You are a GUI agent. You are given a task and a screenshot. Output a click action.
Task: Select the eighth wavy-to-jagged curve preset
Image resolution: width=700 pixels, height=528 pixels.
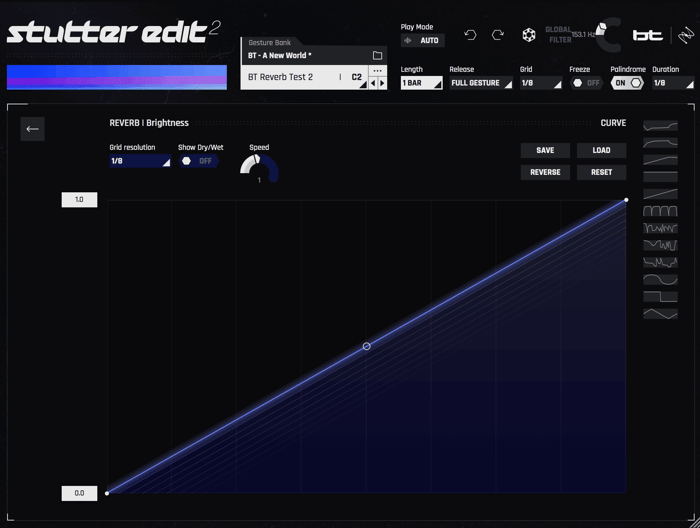[660, 245]
